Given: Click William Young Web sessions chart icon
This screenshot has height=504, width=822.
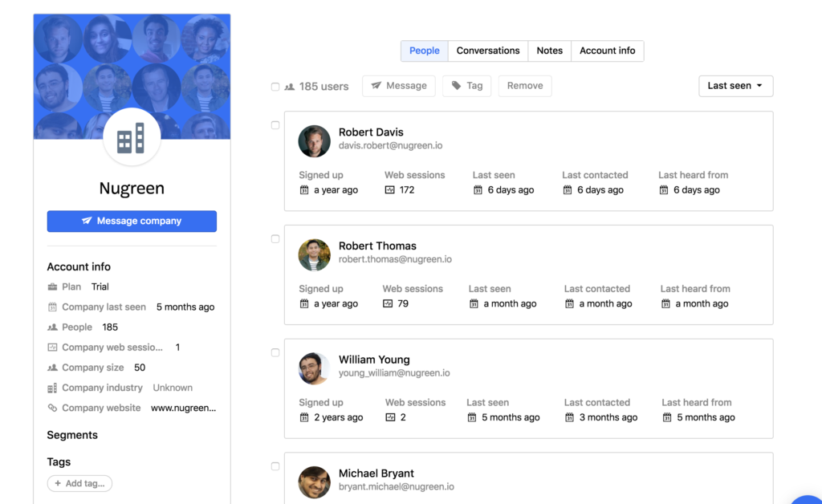Looking at the screenshot, I should point(390,417).
